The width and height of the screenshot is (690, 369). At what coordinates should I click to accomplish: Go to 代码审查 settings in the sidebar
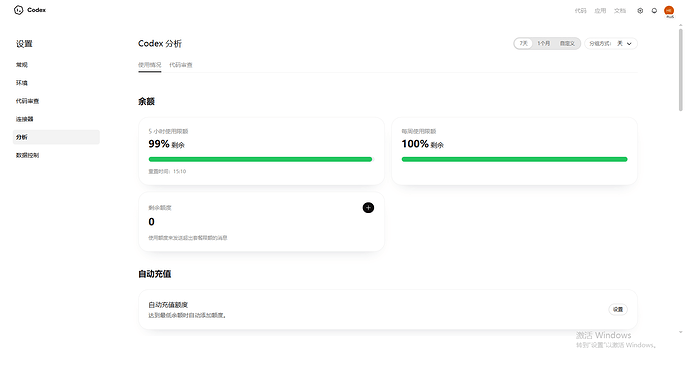click(56, 101)
